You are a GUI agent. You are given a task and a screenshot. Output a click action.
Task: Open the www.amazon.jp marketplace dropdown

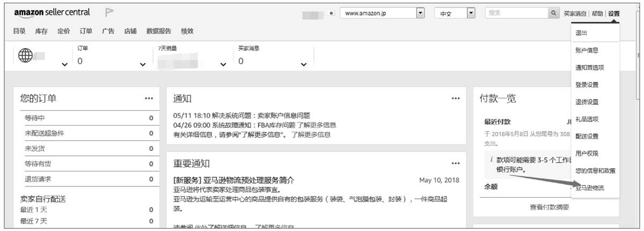pyautogui.click(x=383, y=13)
